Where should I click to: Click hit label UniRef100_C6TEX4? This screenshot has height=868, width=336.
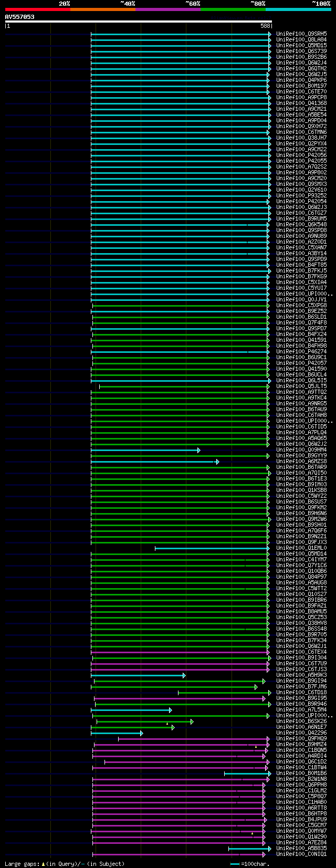coord(301,652)
